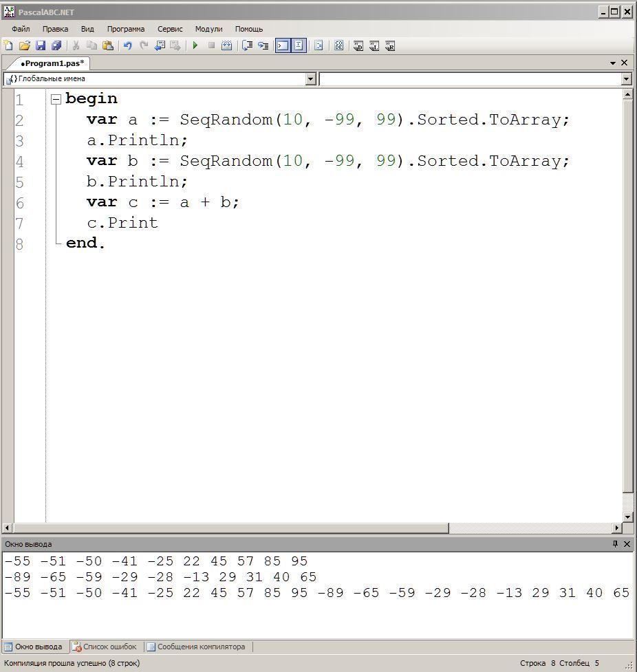Undo the last edit
The image size is (637, 672).
pos(127,45)
